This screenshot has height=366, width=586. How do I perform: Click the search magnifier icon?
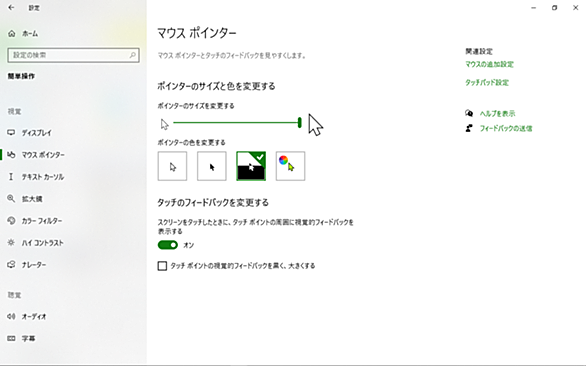tap(132, 55)
